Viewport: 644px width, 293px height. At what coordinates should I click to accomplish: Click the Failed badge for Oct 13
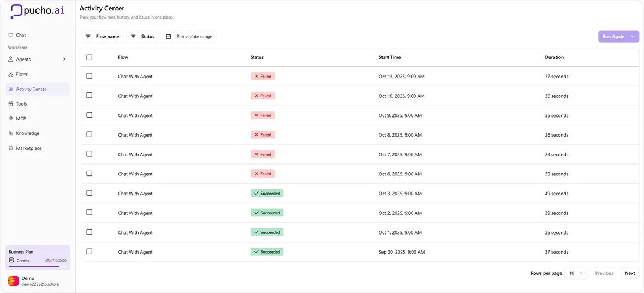click(x=263, y=76)
